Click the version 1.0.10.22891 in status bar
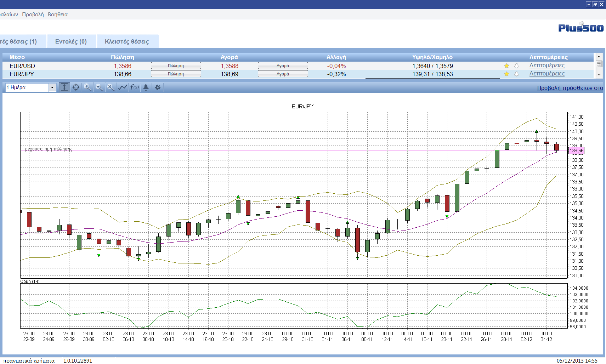The image size is (606, 364). (78, 361)
